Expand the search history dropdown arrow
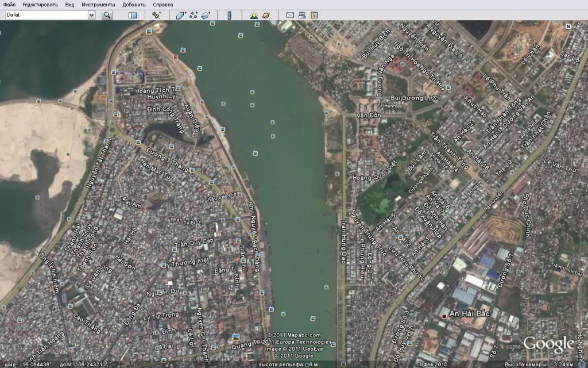The image size is (588, 368). coord(91,15)
